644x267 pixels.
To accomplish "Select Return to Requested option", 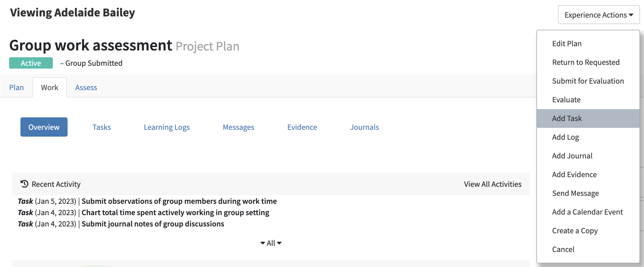I will point(586,62).
